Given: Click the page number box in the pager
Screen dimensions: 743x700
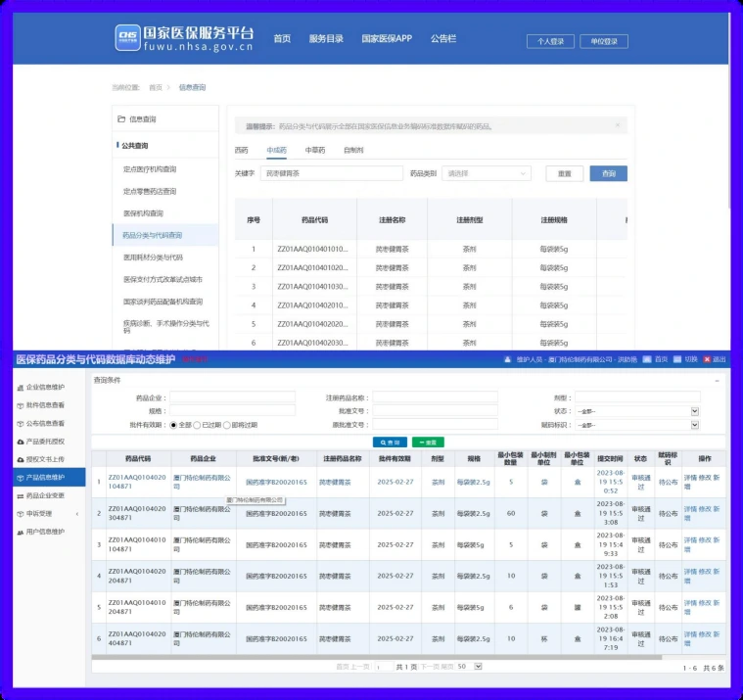Looking at the screenshot, I should coord(384,667).
